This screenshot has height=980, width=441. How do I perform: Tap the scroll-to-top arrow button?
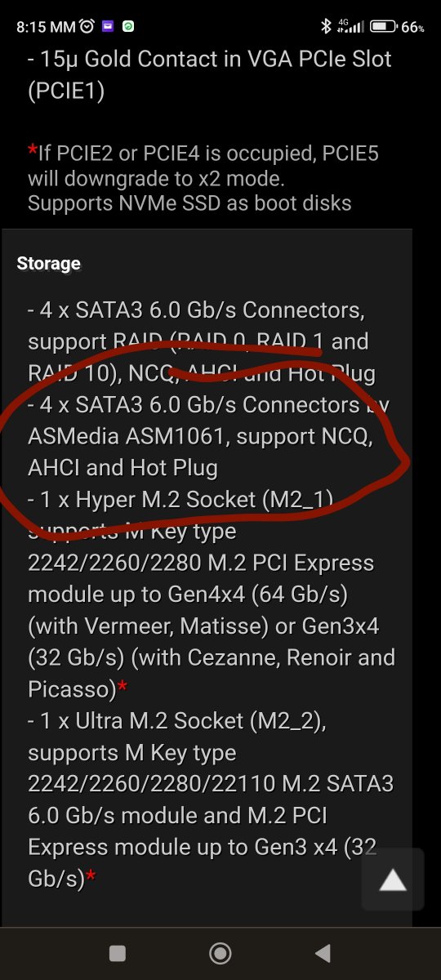(393, 880)
